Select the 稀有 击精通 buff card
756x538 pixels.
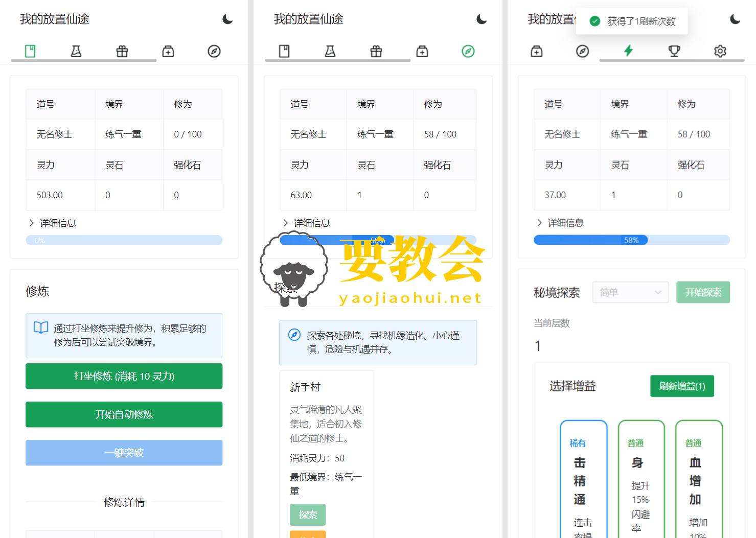click(x=584, y=479)
